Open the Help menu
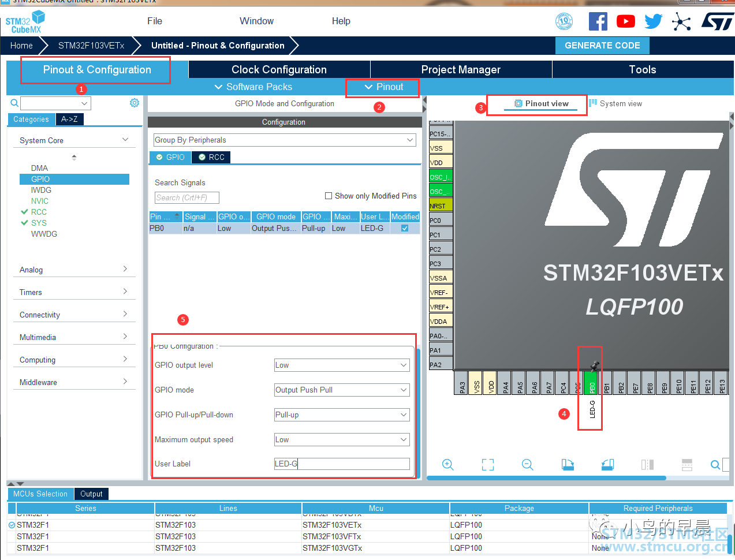Image resolution: width=735 pixels, height=560 pixels. (x=341, y=21)
